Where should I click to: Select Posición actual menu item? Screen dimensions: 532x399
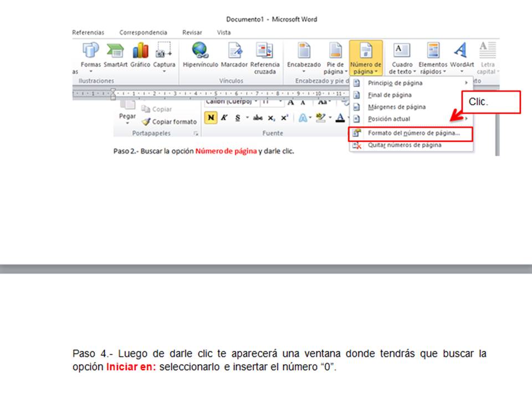tap(411, 119)
